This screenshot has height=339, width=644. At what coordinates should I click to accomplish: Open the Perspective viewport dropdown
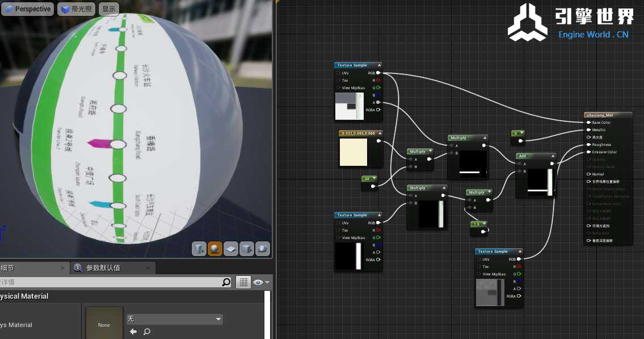click(28, 9)
